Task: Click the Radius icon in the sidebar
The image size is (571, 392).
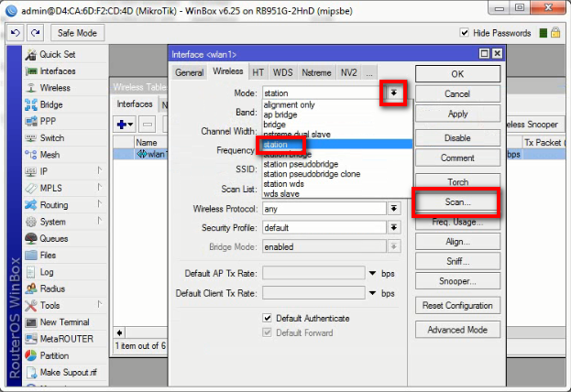Action: click(x=31, y=289)
